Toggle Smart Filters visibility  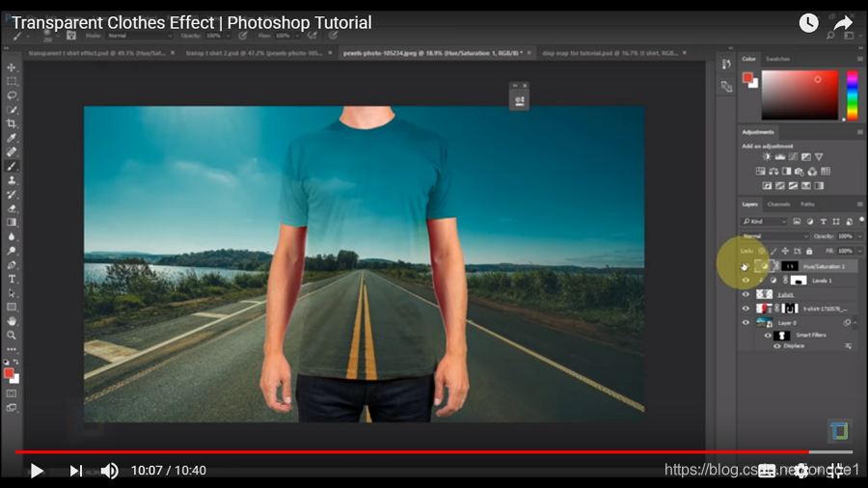coord(768,336)
